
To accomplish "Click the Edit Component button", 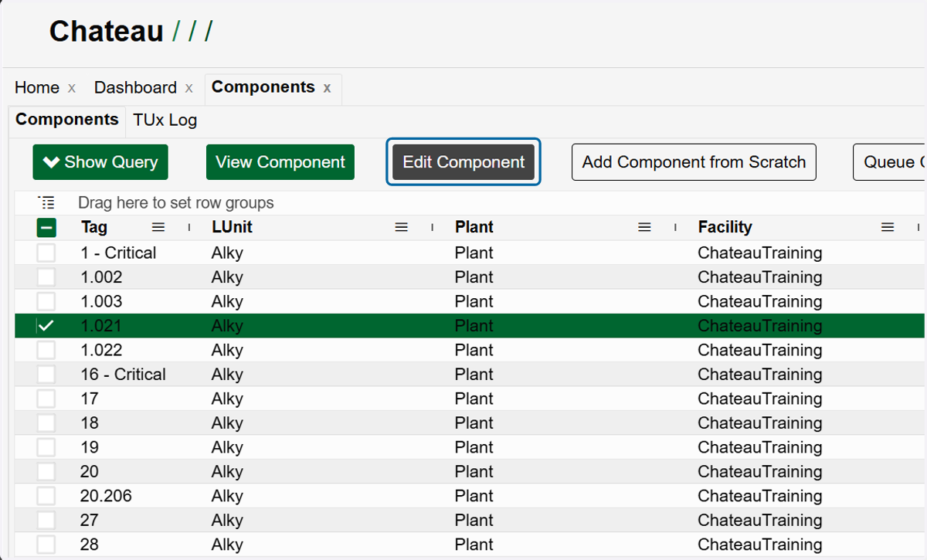I will coord(463,162).
